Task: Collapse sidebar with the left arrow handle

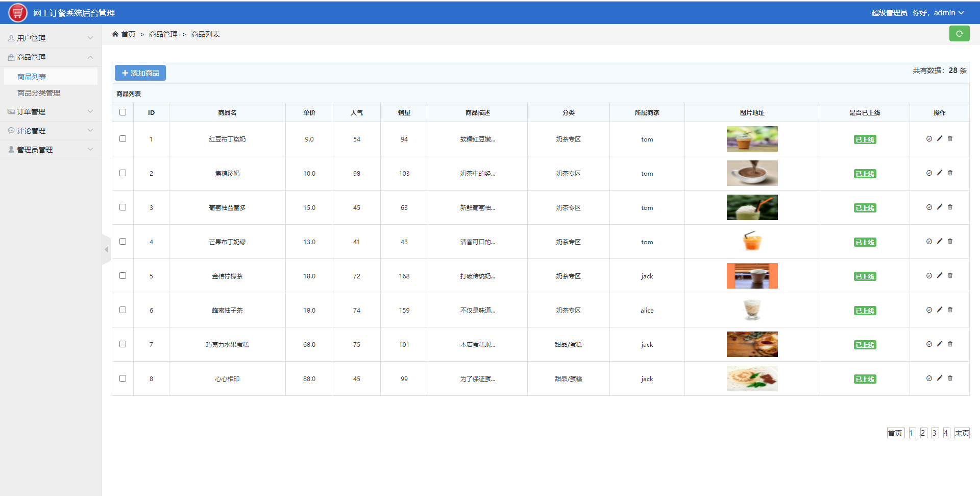Action: coord(106,249)
